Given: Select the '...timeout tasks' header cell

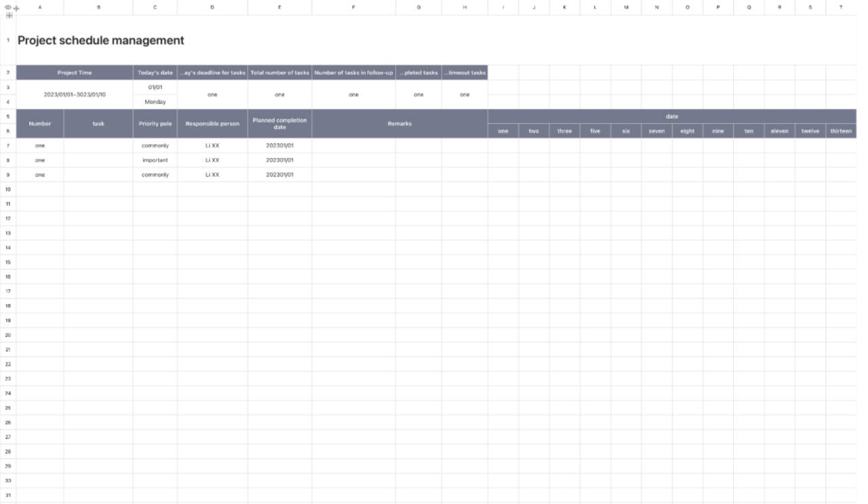Looking at the screenshot, I should pos(465,73).
